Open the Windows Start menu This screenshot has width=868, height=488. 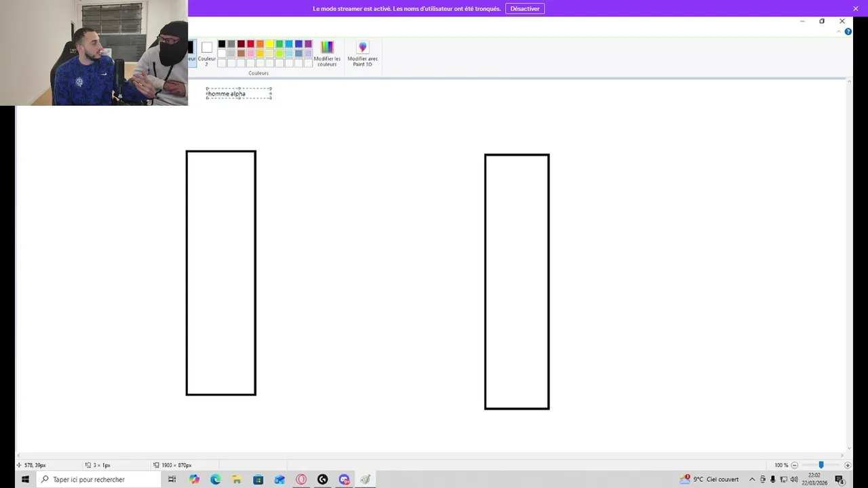click(25, 479)
